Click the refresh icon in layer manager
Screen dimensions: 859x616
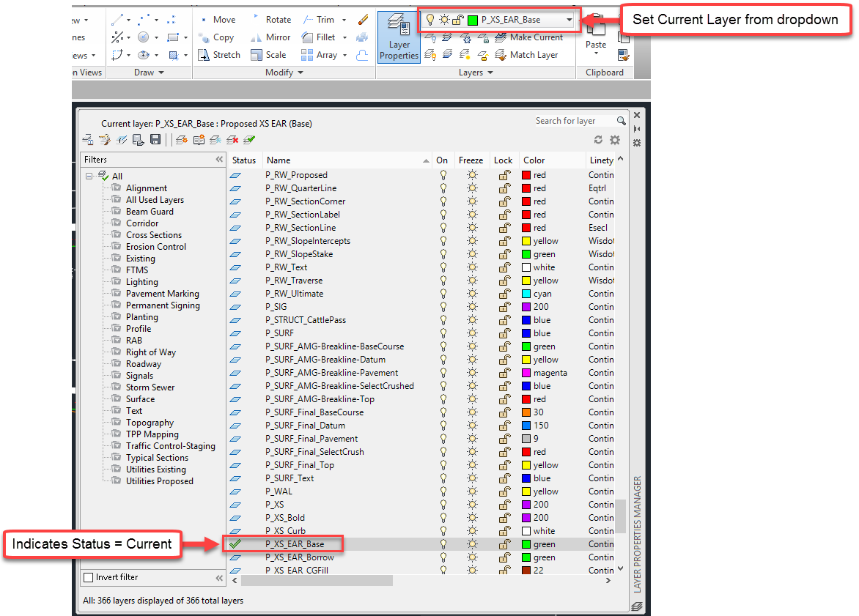click(598, 140)
